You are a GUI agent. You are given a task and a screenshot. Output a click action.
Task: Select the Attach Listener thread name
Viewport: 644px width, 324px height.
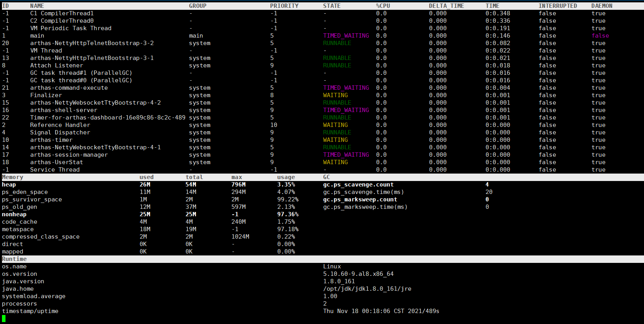(x=56, y=65)
